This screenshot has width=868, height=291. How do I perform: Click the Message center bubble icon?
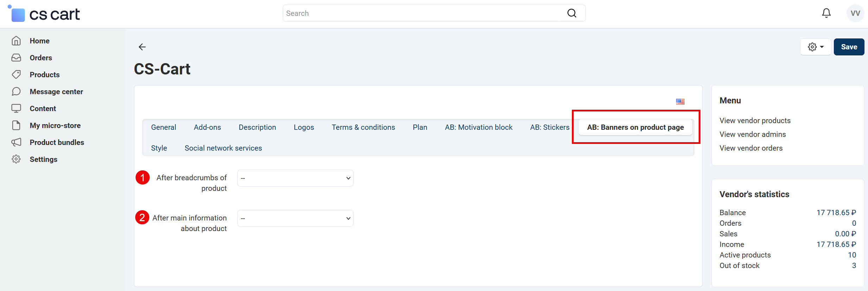(16, 92)
